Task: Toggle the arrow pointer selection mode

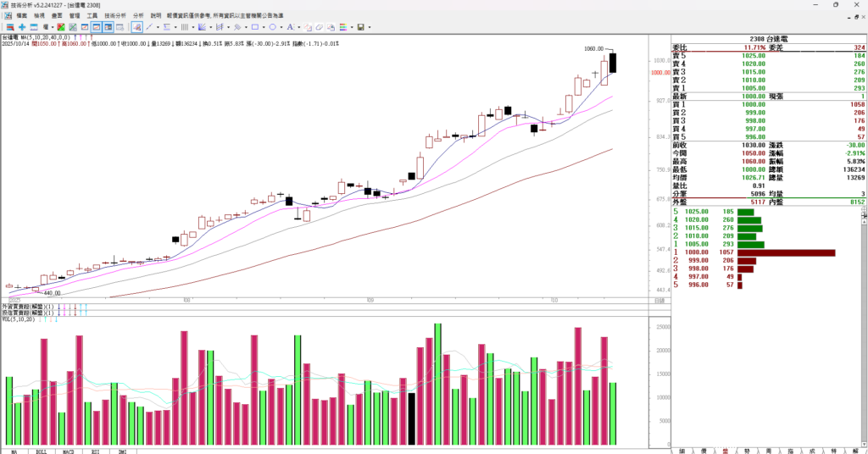Action: [136, 27]
